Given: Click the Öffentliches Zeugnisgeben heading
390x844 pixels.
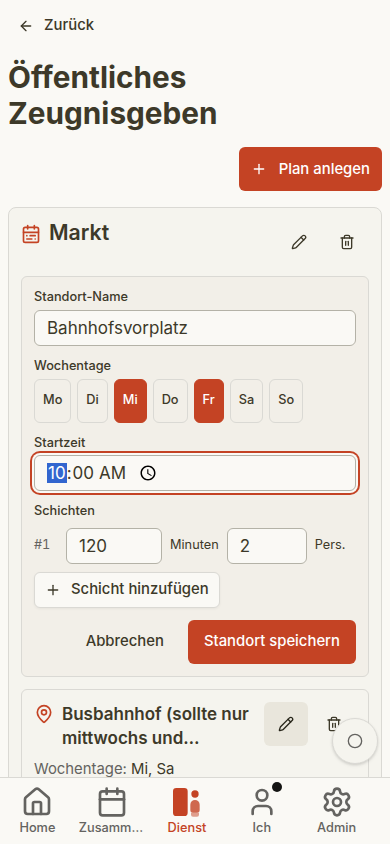Looking at the screenshot, I should (112, 96).
